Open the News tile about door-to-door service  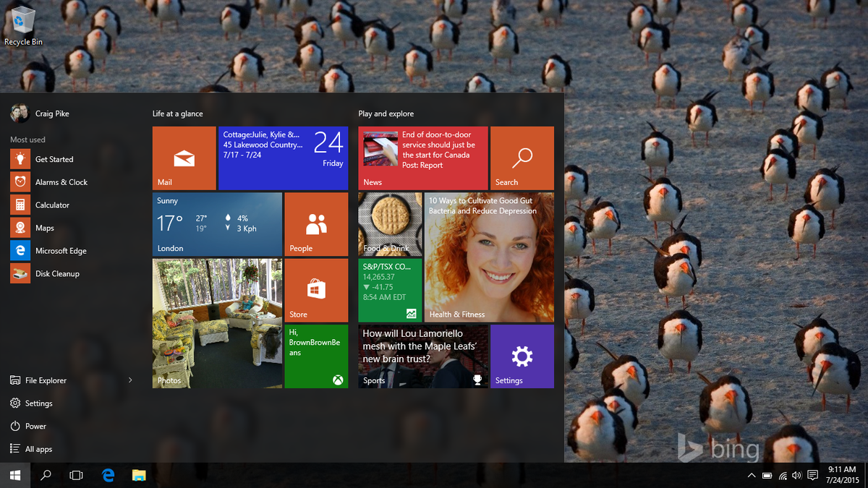[x=423, y=158]
